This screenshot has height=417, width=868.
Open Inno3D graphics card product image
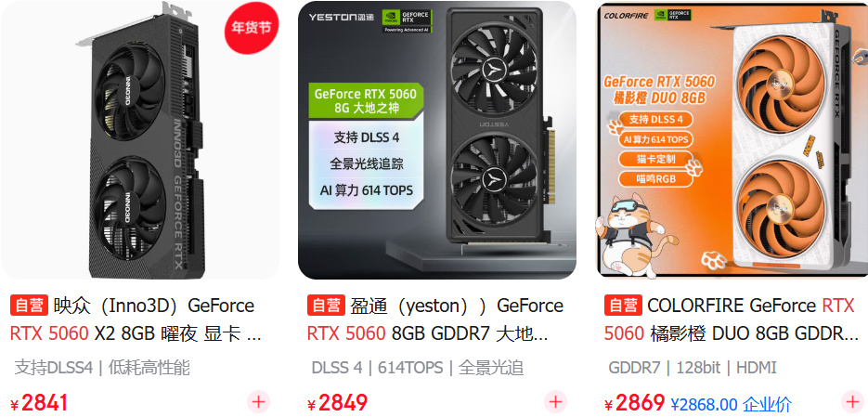(139, 140)
